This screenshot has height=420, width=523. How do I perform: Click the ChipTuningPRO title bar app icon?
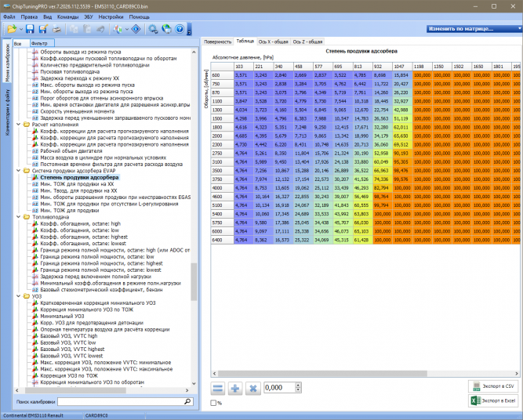[x=6, y=6]
